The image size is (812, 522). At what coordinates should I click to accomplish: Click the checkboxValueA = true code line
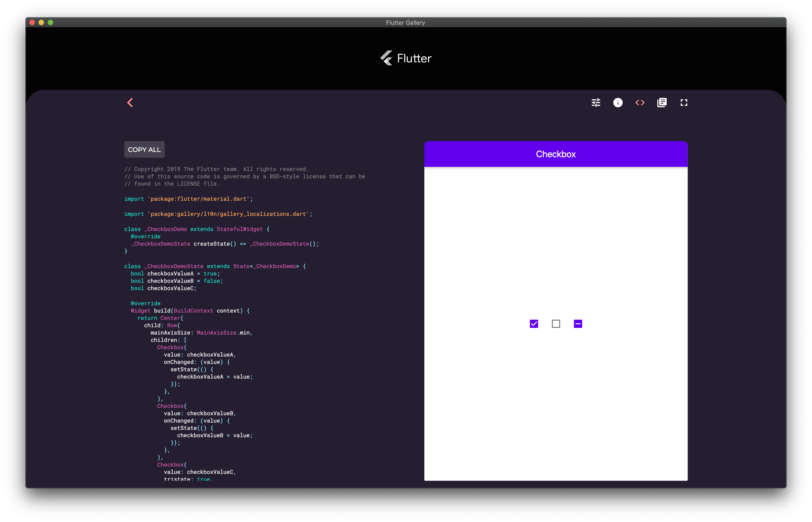click(x=175, y=274)
